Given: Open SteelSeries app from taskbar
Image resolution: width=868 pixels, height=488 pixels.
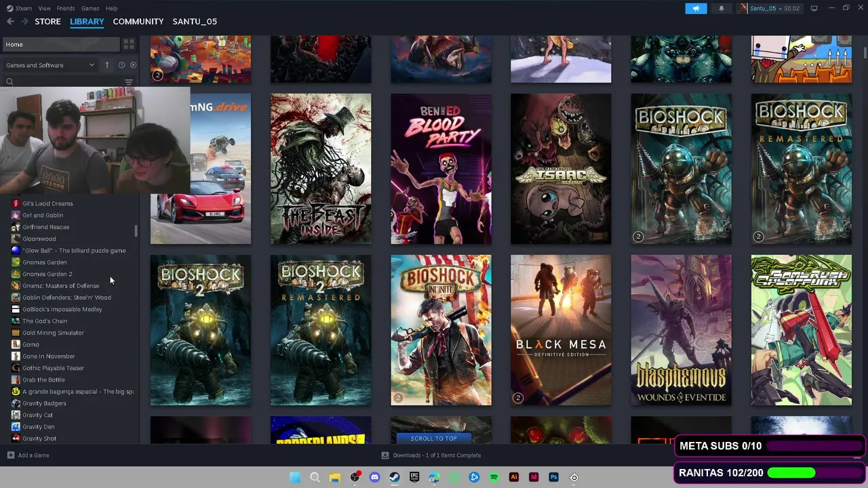Looking at the screenshot, I should coord(574,477).
